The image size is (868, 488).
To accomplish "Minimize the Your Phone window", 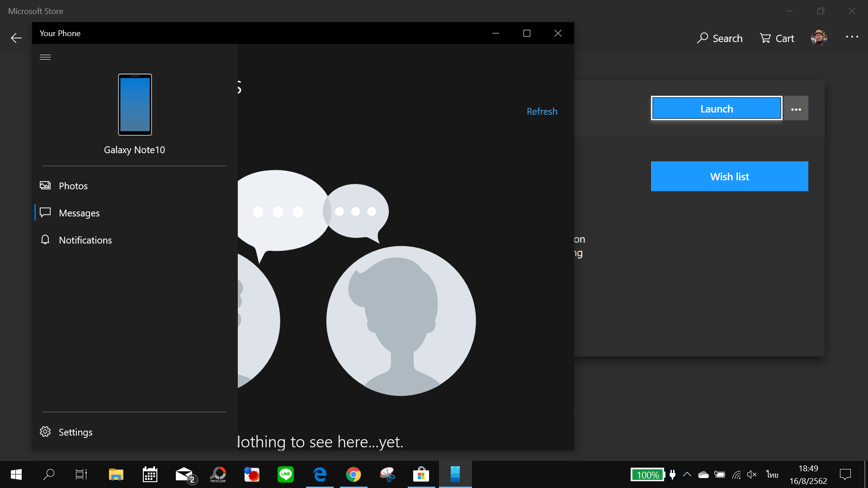I will tap(495, 33).
